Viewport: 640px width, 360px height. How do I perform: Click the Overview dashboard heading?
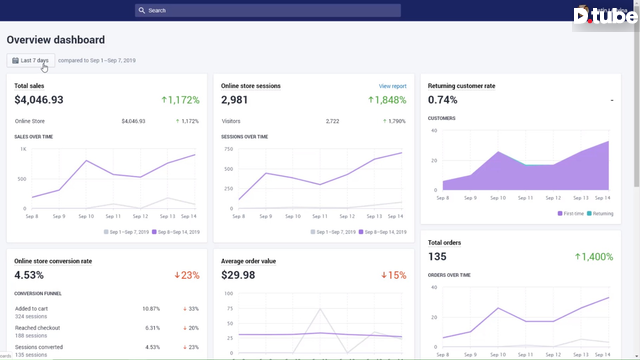[x=56, y=40]
